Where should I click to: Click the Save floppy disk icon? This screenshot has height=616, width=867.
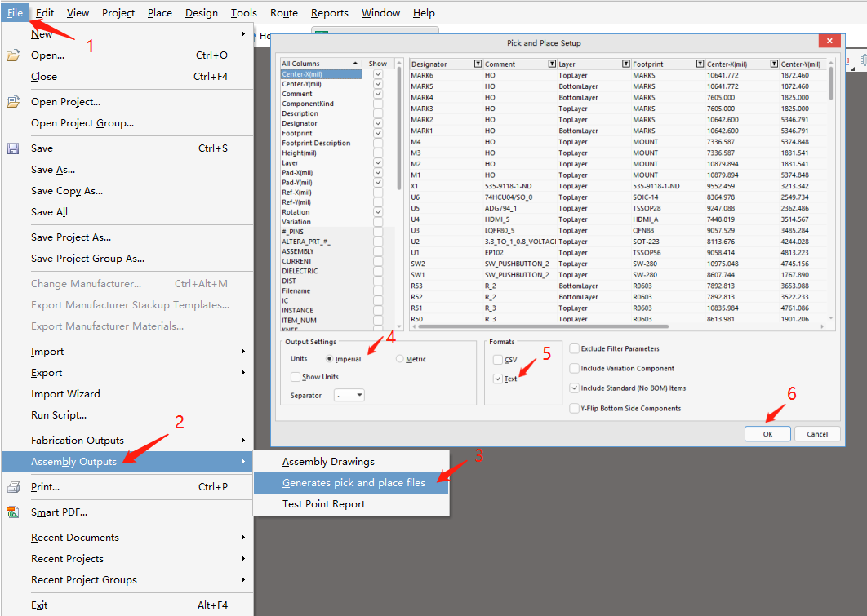12,148
